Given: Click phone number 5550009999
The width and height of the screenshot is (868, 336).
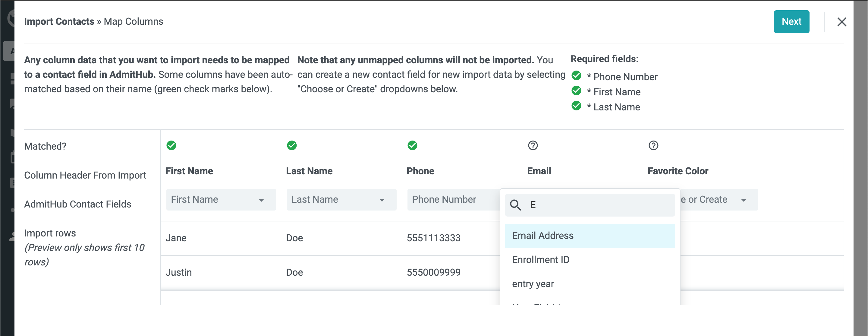Looking at the screenshot, I should tap(433, 273).
